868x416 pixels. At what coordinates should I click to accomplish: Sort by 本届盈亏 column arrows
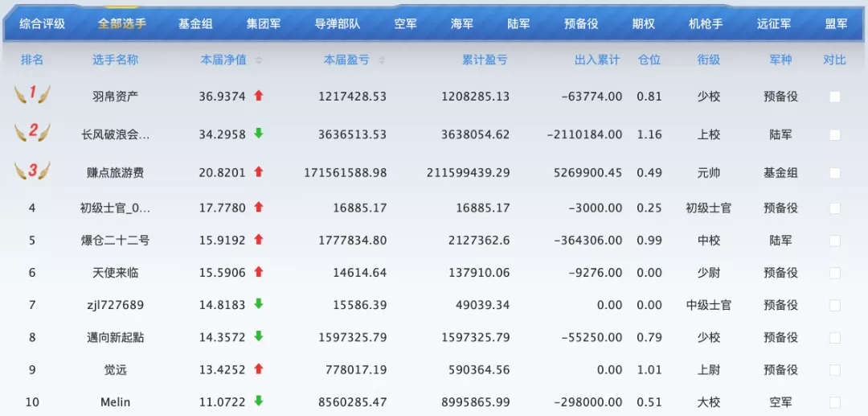point(381,60)
